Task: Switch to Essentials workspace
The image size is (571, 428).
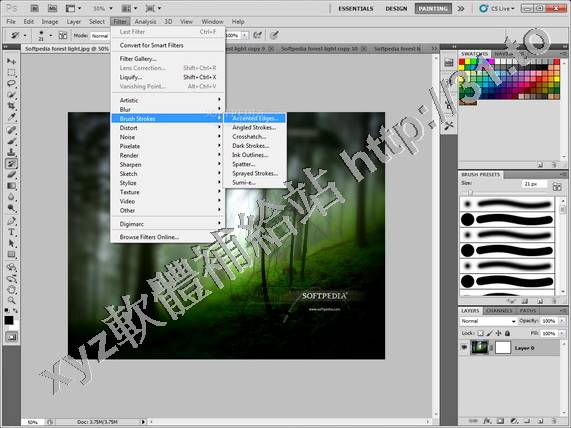Action: coord(356,8)
